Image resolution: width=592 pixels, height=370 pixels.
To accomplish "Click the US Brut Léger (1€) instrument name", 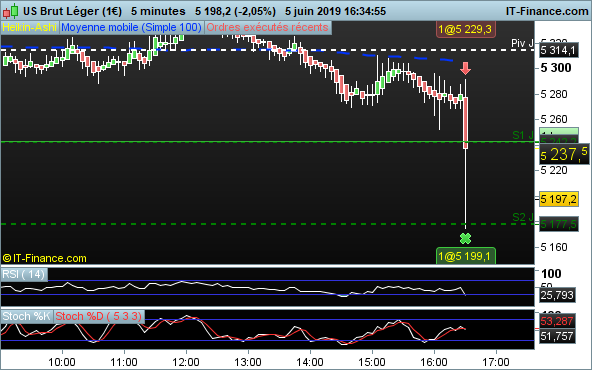I will click(72, 11).
